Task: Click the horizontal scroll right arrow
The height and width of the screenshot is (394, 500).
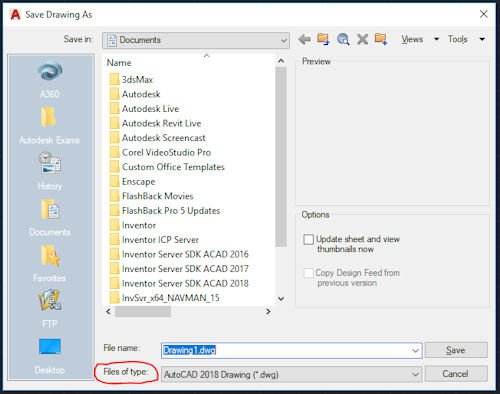Action: click(x=268, y=311)
